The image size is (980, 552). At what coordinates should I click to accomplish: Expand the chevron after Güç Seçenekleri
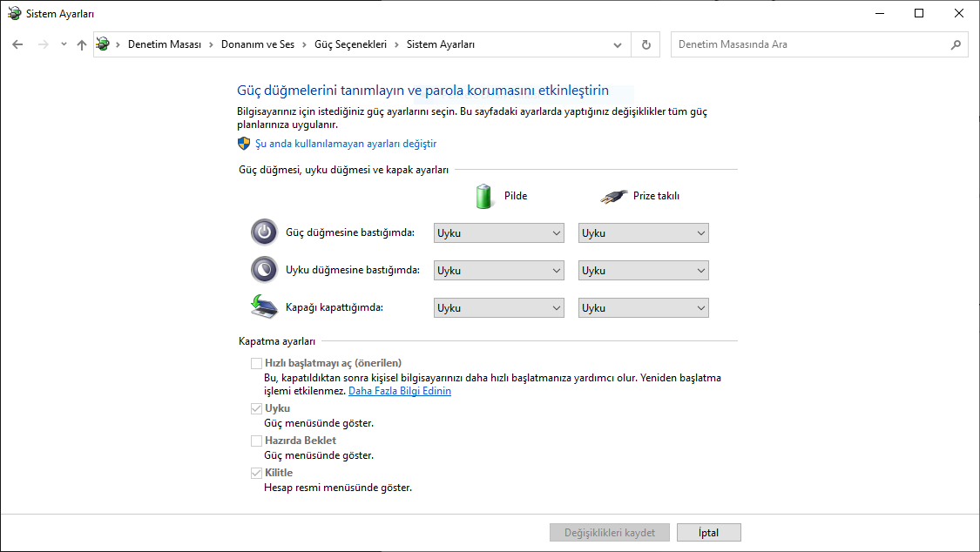pyautogui.click(x=397, y=44)
